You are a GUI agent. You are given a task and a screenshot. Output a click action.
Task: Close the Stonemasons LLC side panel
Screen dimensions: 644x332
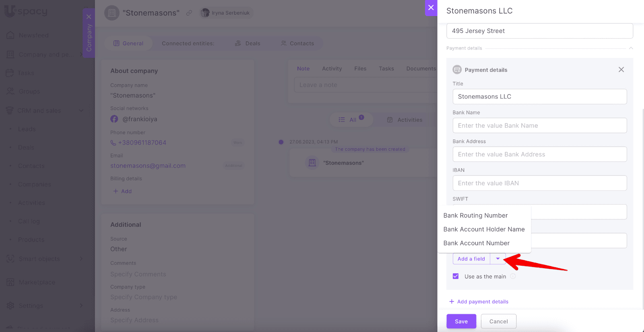click(x=431, y=8)
